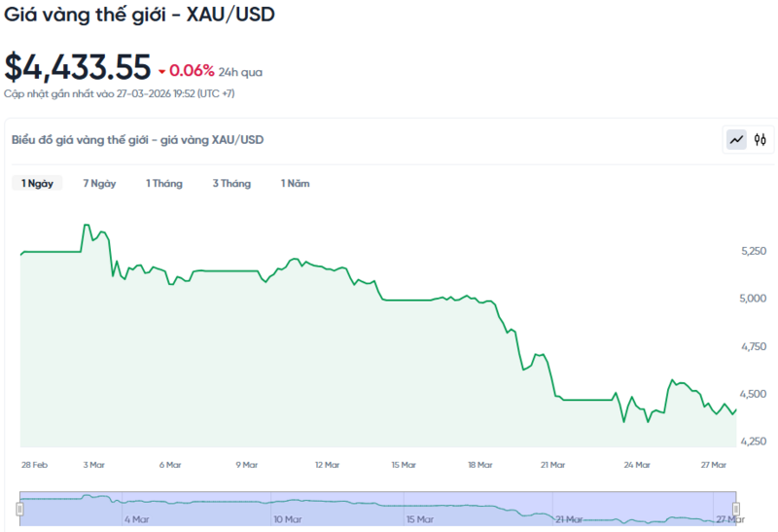Image resolution: width=778 pixels, height=532 pixels.
Task: Switch to the line chart view icon
Action: 736,140
